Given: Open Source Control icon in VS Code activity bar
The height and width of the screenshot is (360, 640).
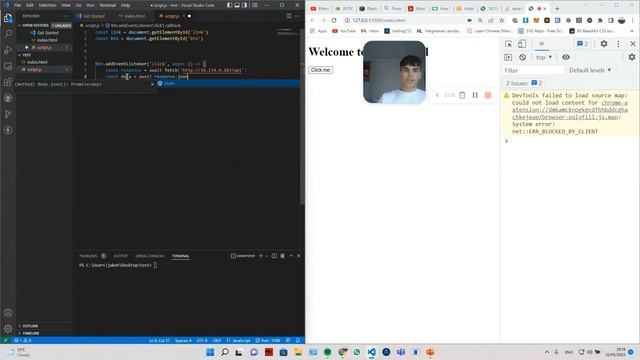Looking at the screenshot, I should [8, 114].
